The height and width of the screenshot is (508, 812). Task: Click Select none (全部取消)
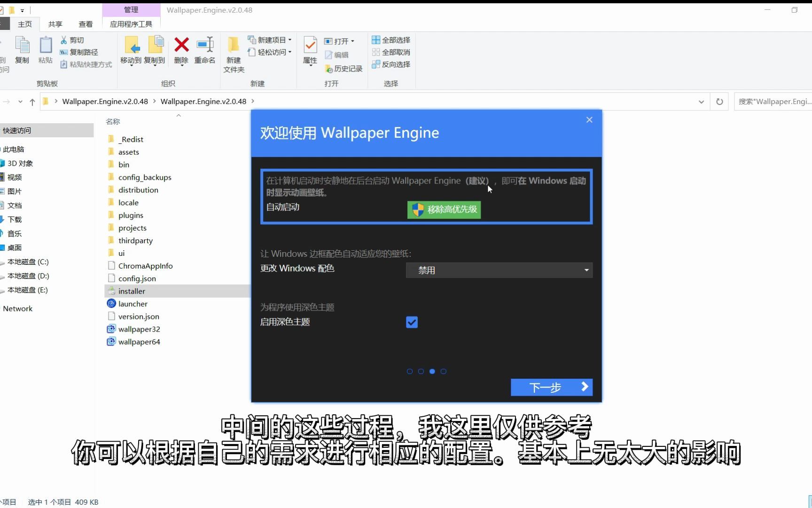click(391, 52)
